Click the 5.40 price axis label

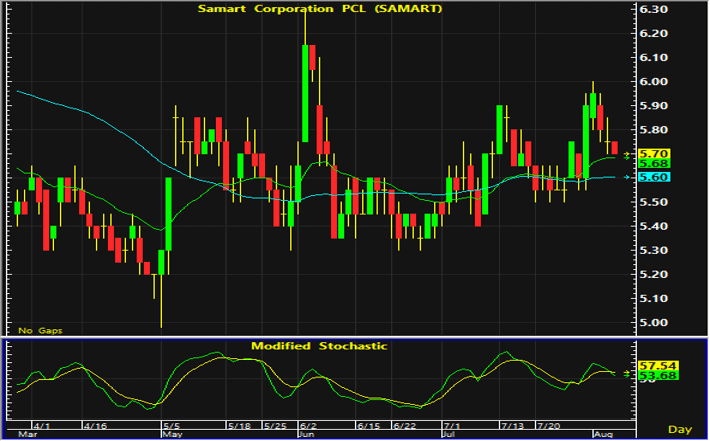653,226
